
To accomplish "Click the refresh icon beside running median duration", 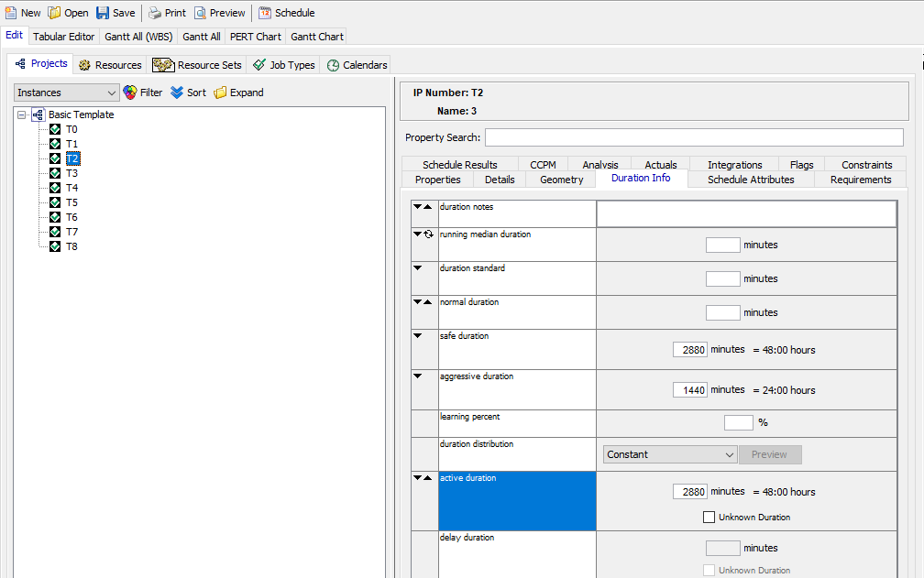I will (428, 234).
